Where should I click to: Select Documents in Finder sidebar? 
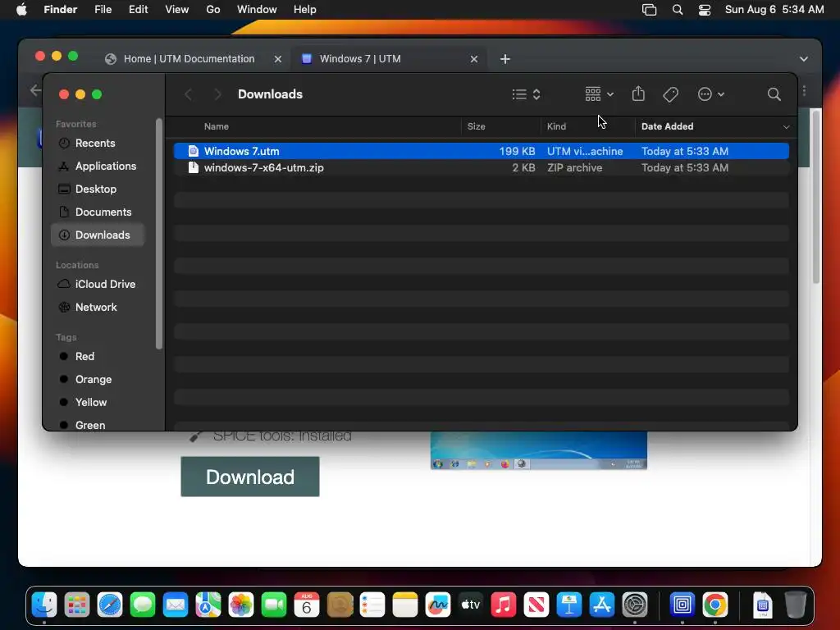pyautogui.click(x=98, y=212)
